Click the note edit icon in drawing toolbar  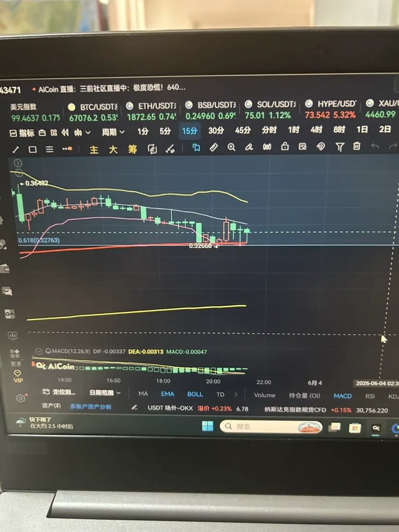[303, 146]
